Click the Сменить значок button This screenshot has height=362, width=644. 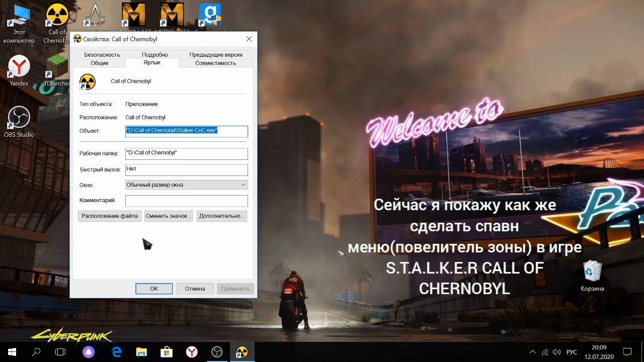click(169, 216)
